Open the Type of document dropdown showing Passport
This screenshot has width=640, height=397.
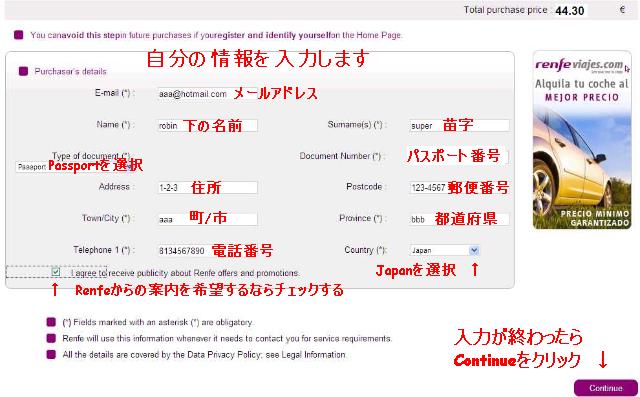pyautogui.click(x=73, y=166)
